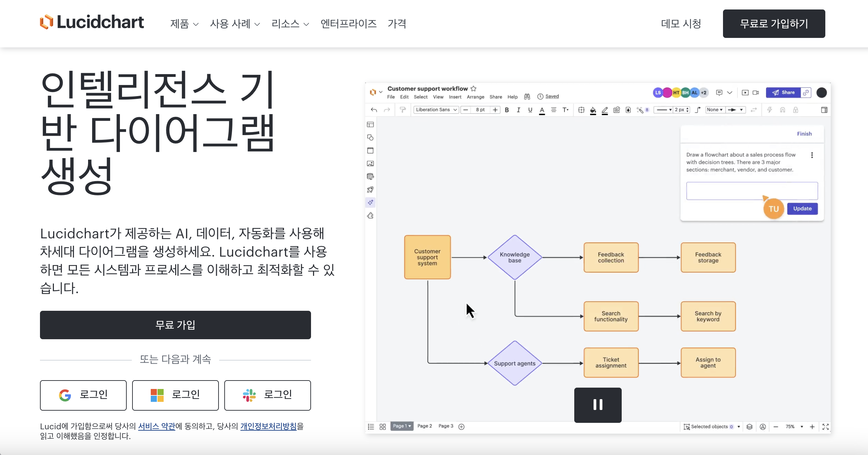868x455 pixels.
Task: Select the format painter tool
Action: tap(403, 110)
